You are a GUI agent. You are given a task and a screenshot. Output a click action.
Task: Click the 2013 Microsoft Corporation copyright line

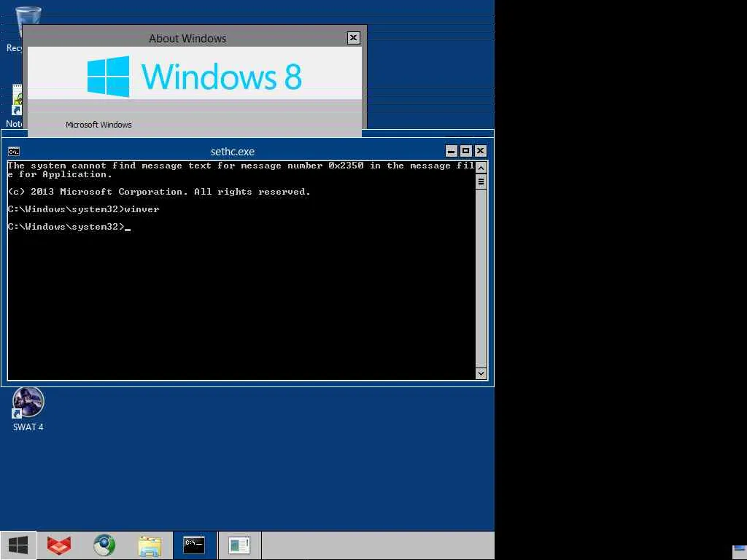coord(159,192)
